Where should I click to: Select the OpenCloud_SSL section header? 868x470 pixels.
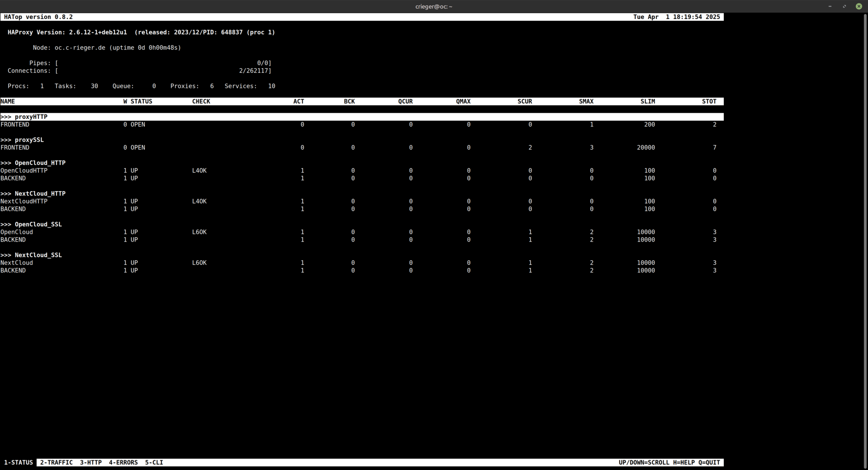[31, 224]
